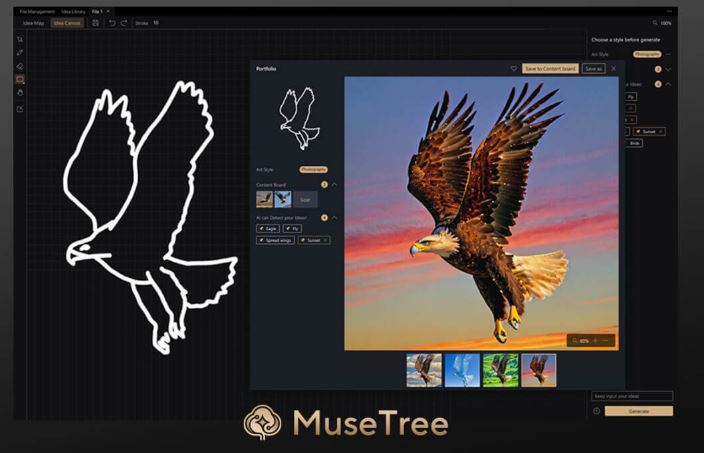
Task: Select the hand pan tool
Action: click(x=20, y=92)
